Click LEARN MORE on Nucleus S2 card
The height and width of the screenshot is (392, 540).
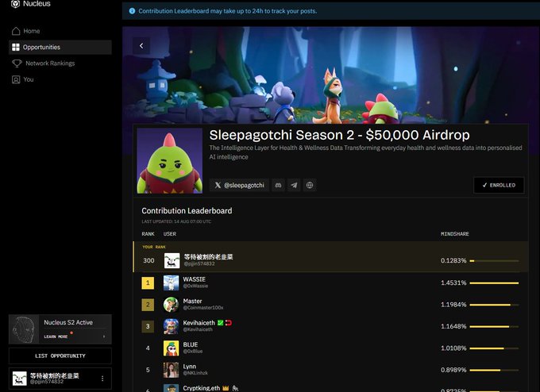[56, 336]
